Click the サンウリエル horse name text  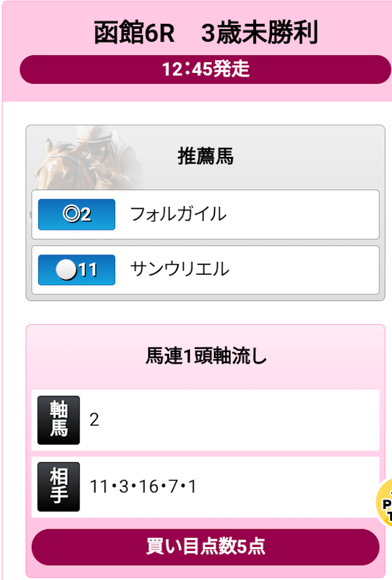pos(179,269)
